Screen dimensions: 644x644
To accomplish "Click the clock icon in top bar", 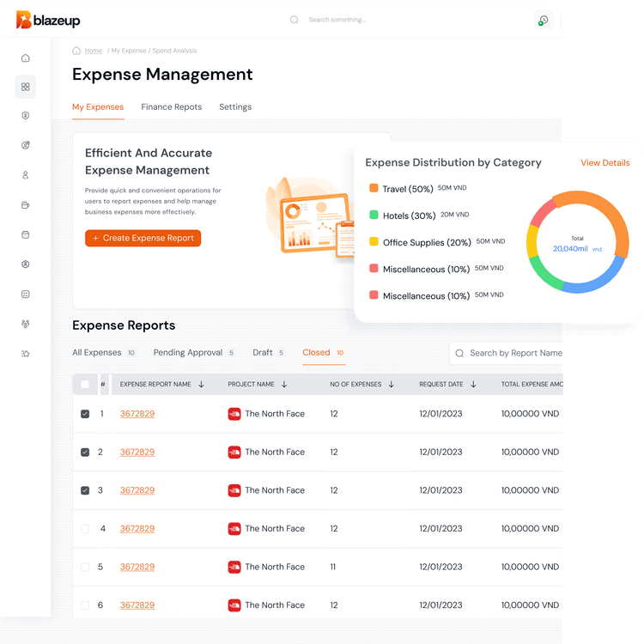I will point(543,20).
